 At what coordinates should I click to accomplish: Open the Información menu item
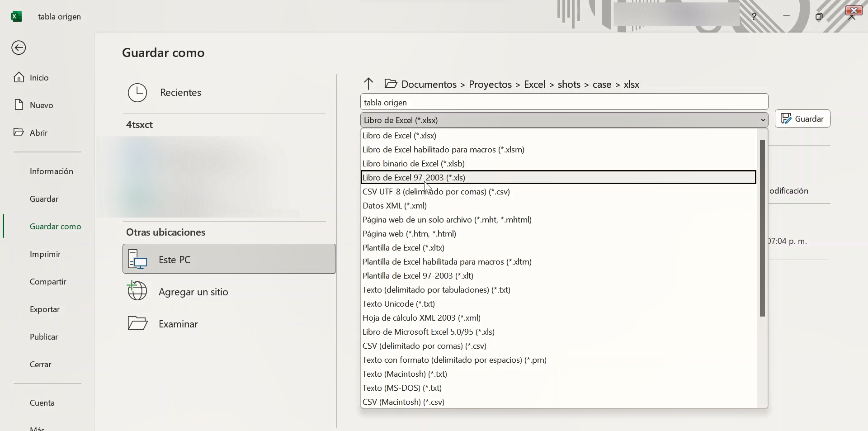pyautogui.click(x=52, y=171)
